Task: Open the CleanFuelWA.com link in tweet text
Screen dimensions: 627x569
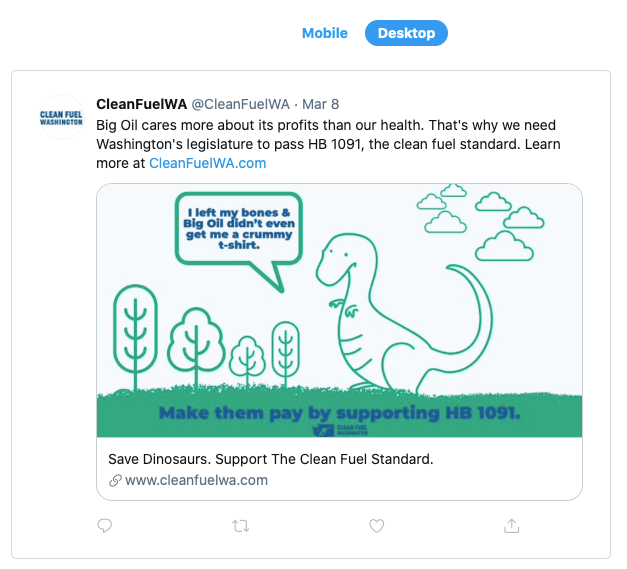Action: coord(207,163)
